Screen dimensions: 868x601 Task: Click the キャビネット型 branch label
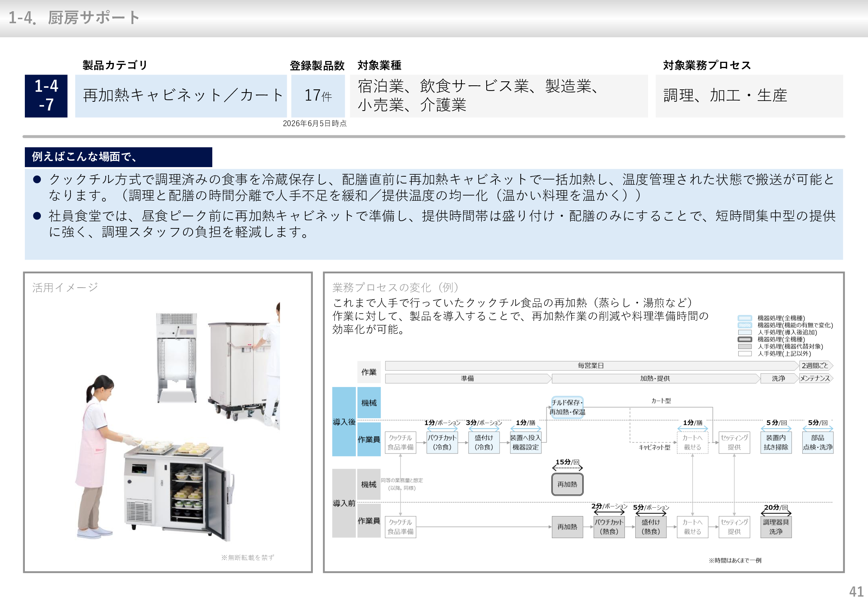click(655, 448)
